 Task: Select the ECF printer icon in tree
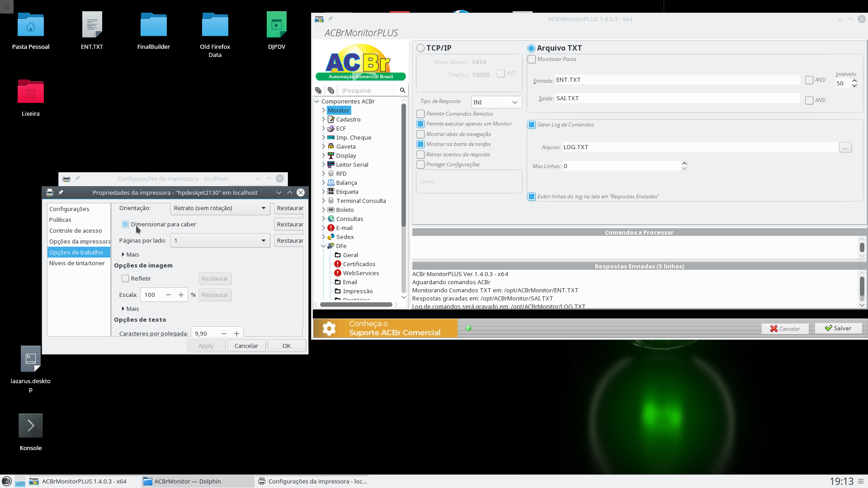point(331,128)
